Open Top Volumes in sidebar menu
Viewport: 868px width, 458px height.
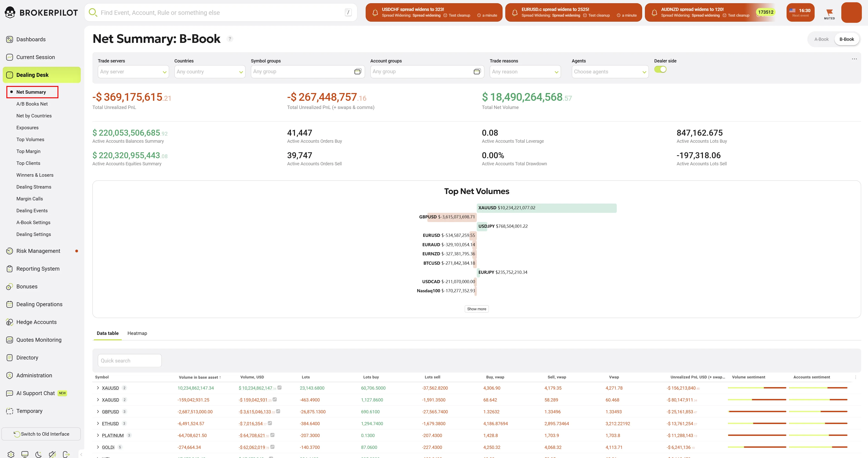tap(30, 140)
